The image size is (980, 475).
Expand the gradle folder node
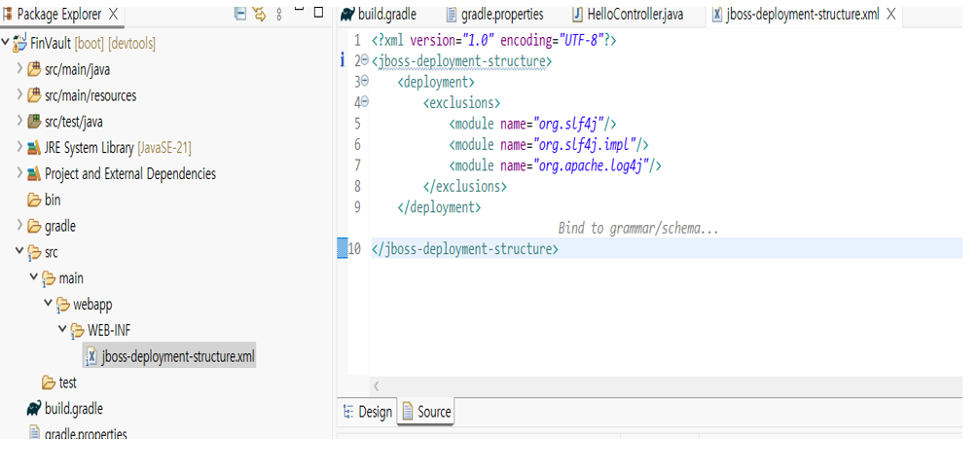click(x=20, y=225)
